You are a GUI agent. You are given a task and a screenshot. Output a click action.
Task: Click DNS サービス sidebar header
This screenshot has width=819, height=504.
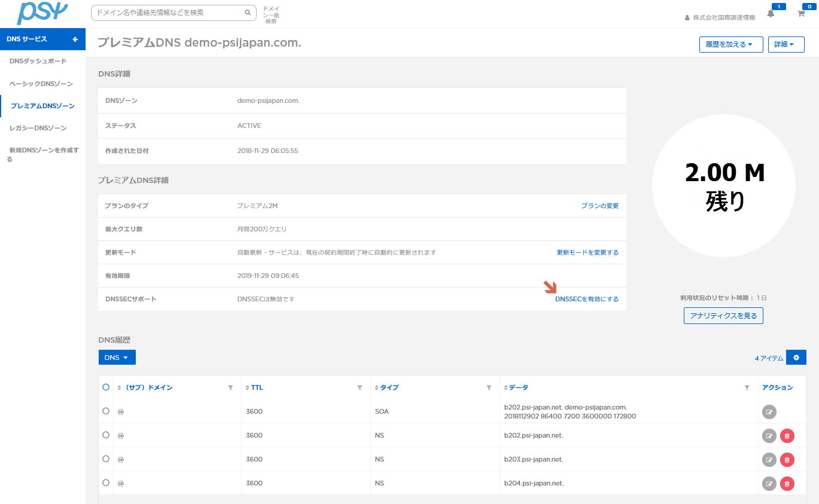tap(42, 39)
